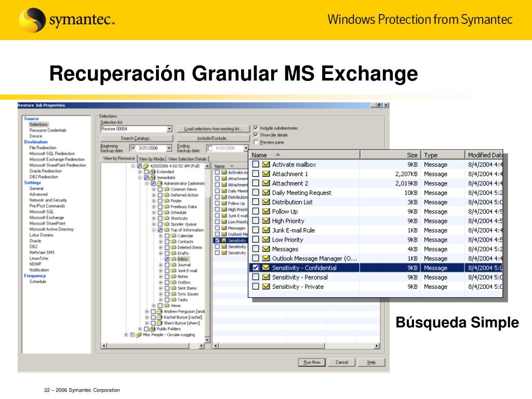Click envelope icon of Distribution List
This screenshot has width=532, height=399.
pos(266,202)
